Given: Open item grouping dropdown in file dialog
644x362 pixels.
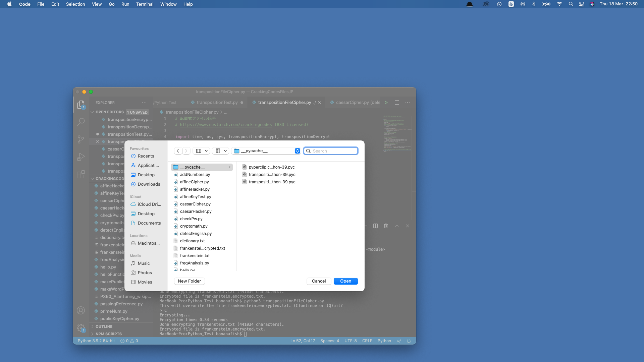Looking at the screenshot, I should click(x=221, y=151).
